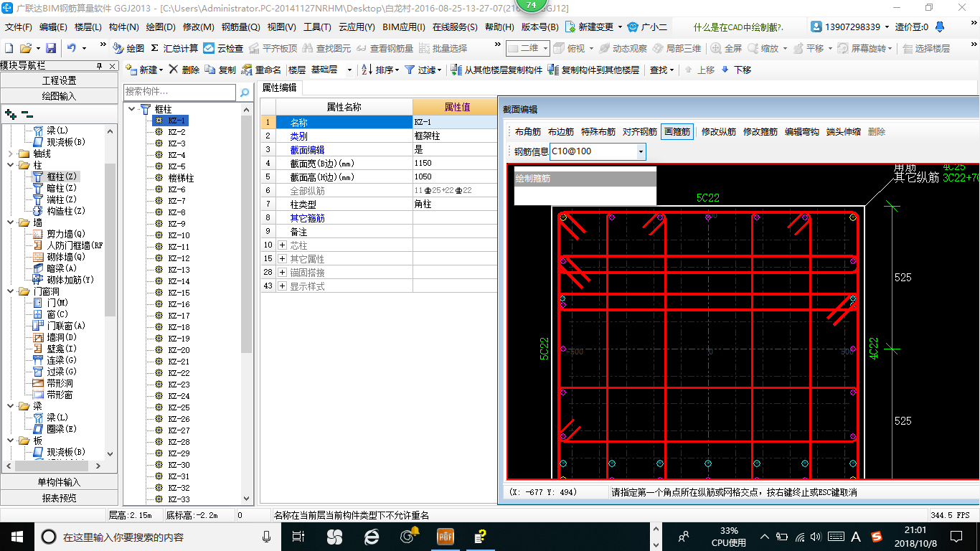Run 汇总计算 summary calculation
Image resolution: width=980 pixels, height=551 pixels.
coord(174,48)
